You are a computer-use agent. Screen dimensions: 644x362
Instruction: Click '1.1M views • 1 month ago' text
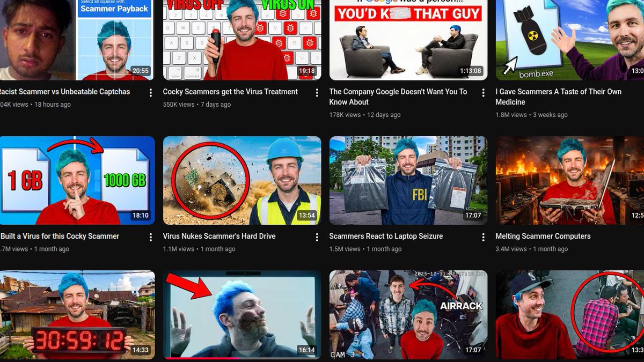click(x=199, y=249)
